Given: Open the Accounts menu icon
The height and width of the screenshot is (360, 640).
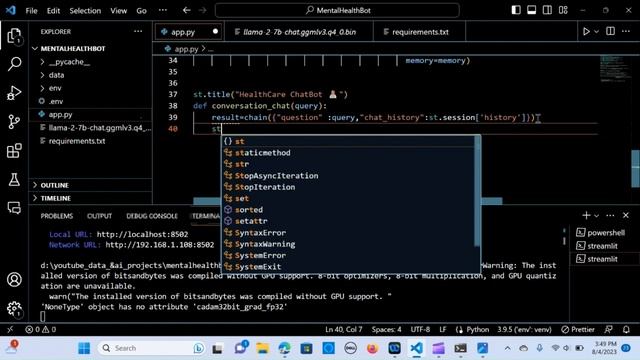Looking at the screenshot, I should pyautogui.click(x=14, y=280).
